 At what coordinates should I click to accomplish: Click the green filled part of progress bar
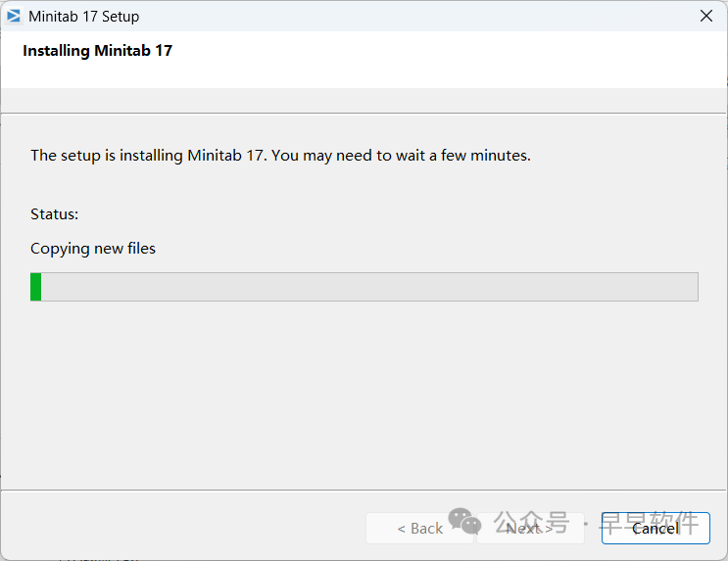(x=36, y=287)
